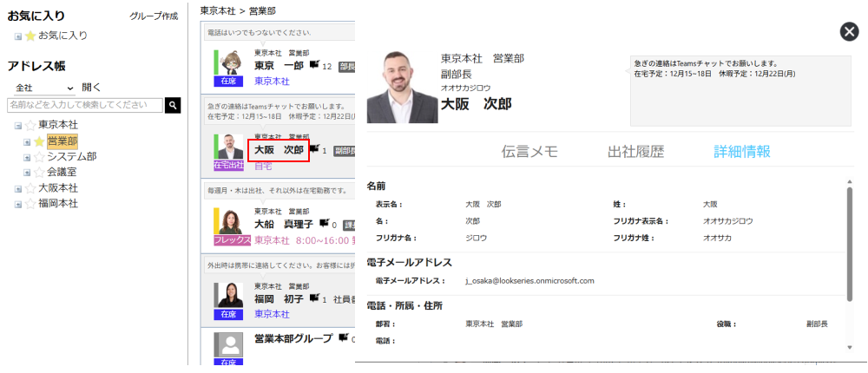The width and height of the screenshot is (868, 373).
Task: Switch to the 伝言メモ tab
Action: pyautogui.click(x=529, y=152)
